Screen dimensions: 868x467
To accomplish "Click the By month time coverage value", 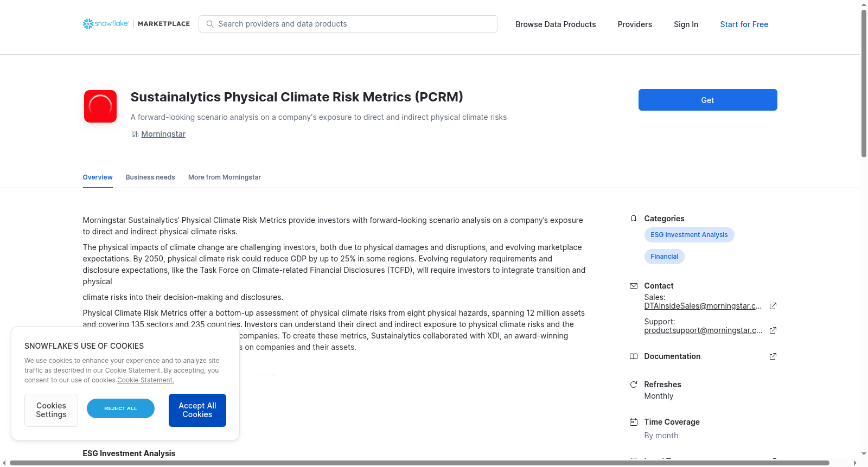I will click(x=661, y=436).
